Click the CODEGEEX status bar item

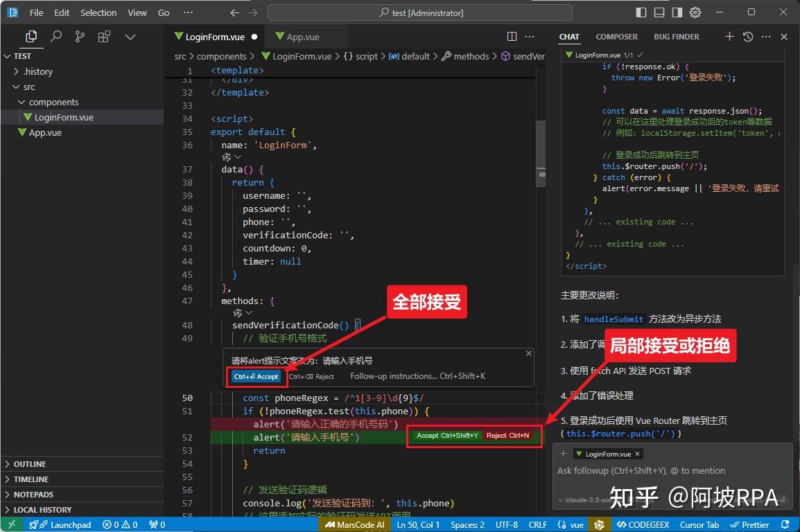642,524
